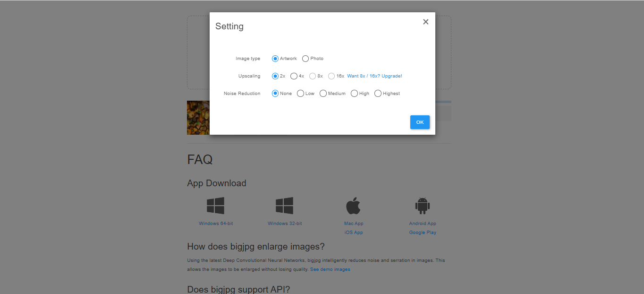Choose 8x upscaling option
The width and height of the screenshot is (644, 294).
pyautogui.click(x=313, y=76)
